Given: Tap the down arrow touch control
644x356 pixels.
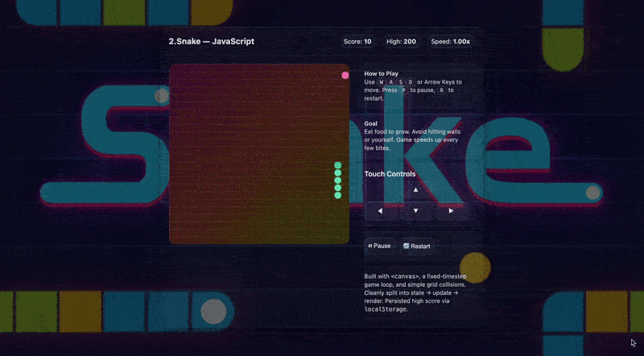Looking at the screenshot, I should [415, 211].
